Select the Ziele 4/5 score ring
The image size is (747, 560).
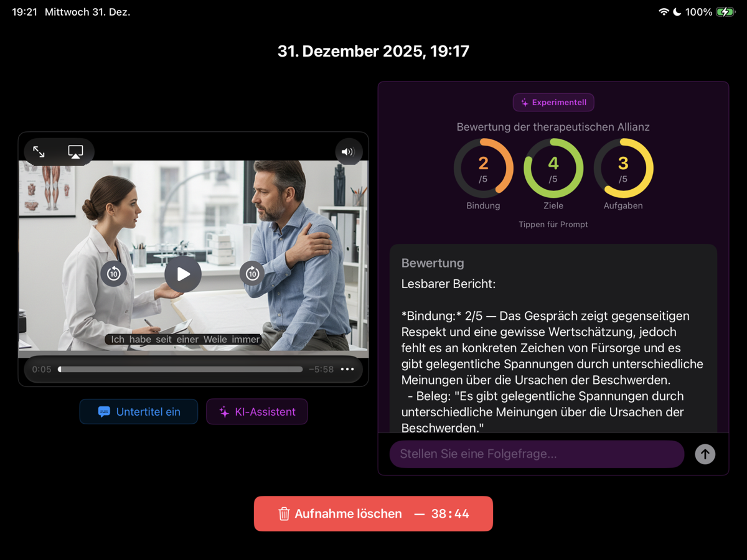click(553, 168)
